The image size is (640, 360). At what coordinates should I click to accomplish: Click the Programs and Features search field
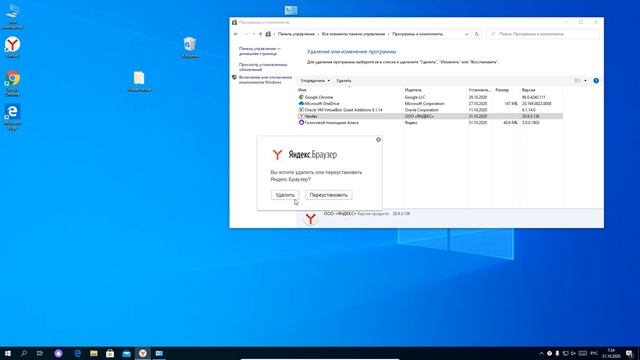pos(543,34)
